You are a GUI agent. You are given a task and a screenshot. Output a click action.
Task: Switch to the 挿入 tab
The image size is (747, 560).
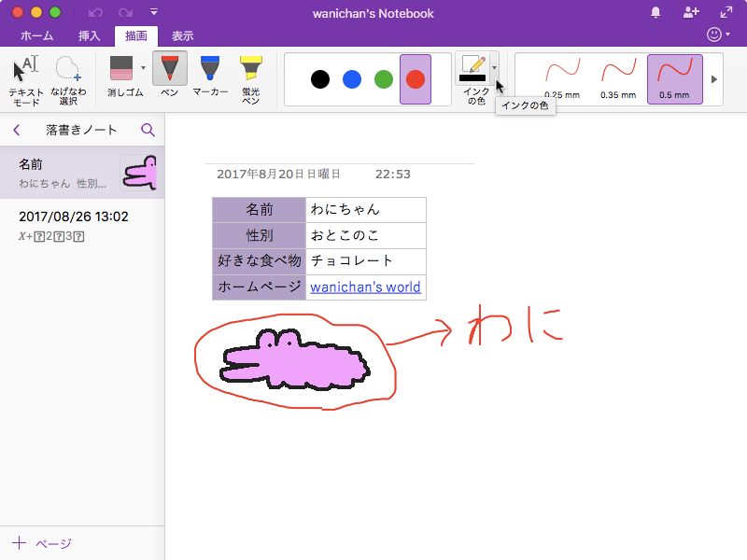point(89,35)
